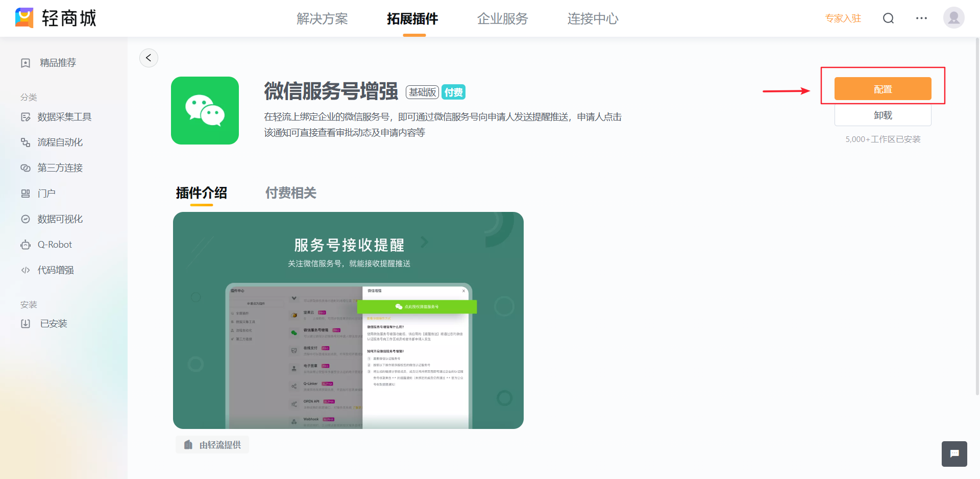Open the 连接中心 nav tab

[593, 19]
